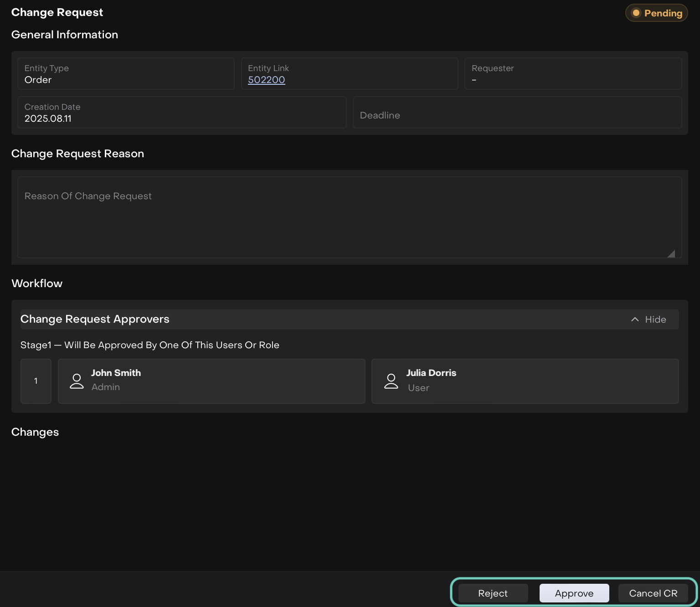The image size is (700, 607).
Task: Collapse approvers using the Hide label
Action: point(655,319)
